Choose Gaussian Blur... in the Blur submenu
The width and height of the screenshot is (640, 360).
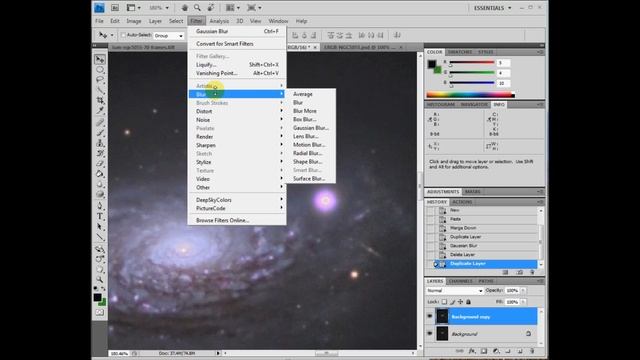pos(311,128)
